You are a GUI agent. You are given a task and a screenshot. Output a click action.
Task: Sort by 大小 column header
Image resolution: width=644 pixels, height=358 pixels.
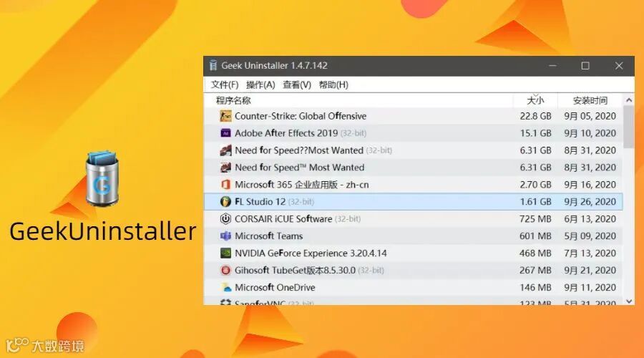[x=535, y=101]
